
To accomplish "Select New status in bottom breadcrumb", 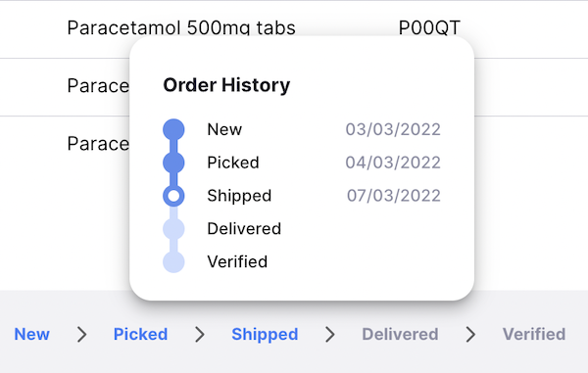I will point(32,334).
